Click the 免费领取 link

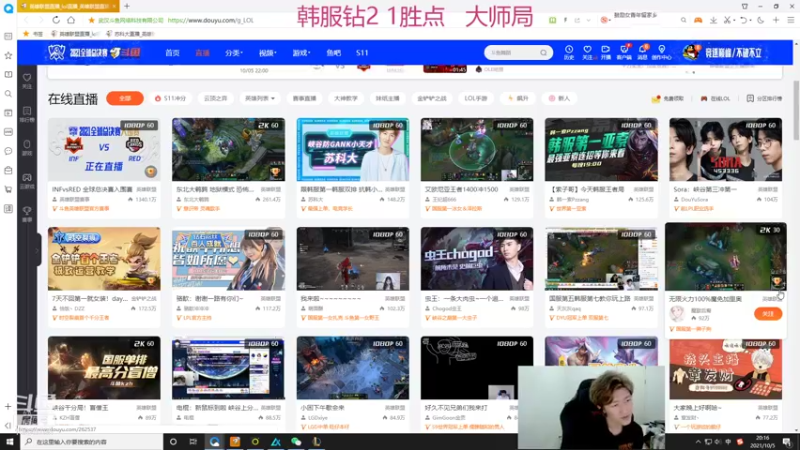[x=668, y=98]
